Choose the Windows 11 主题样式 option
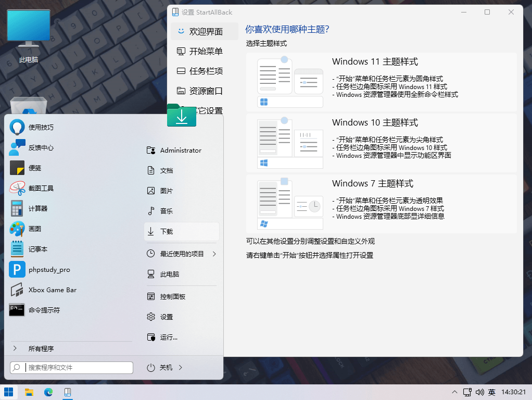This screenshot has width=532, height=400. pos(382,82)
